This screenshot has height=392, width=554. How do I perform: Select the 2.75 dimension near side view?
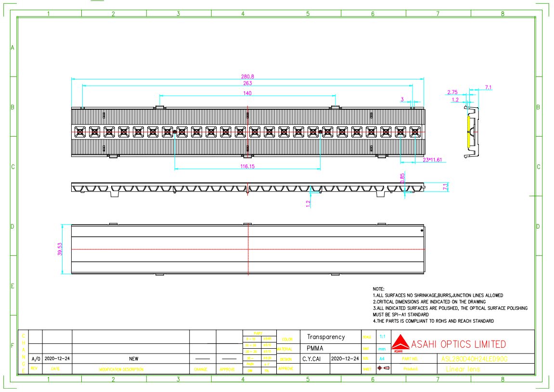coord(452,92)
